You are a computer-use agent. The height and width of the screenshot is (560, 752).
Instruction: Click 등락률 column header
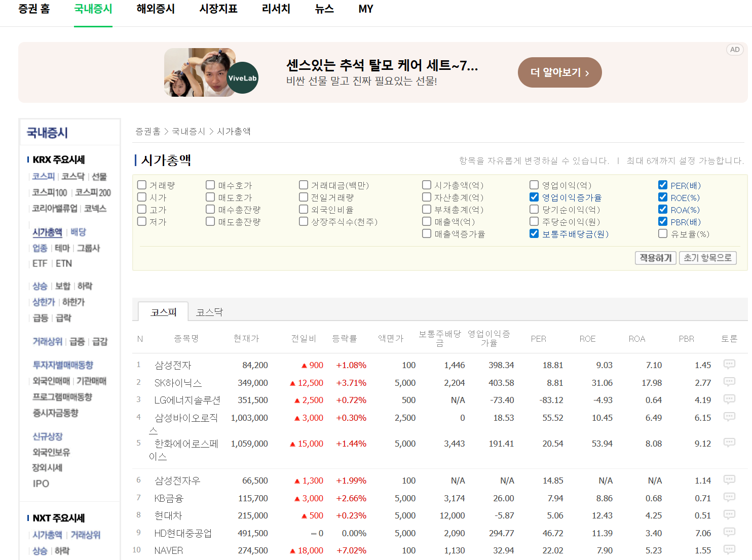(x=345, y=338)
